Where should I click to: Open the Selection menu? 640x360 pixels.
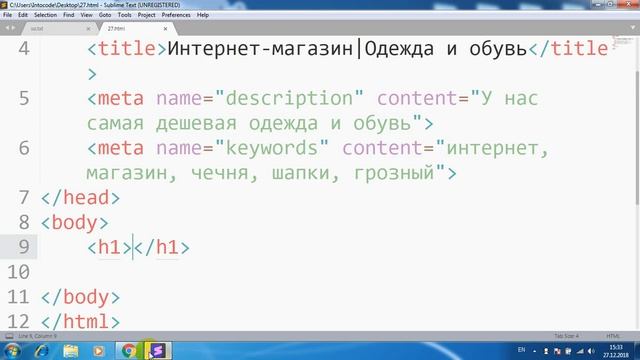[45, 15]
